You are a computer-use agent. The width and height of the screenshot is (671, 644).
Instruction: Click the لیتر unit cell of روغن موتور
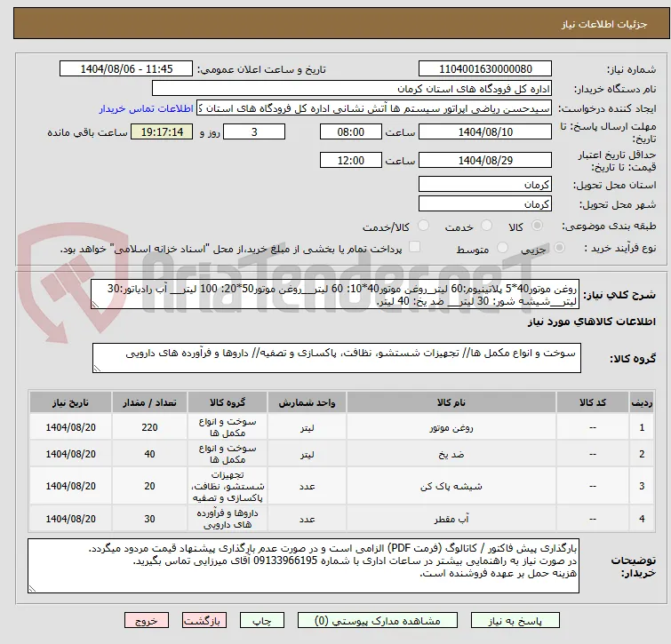[x=307, y=427]
